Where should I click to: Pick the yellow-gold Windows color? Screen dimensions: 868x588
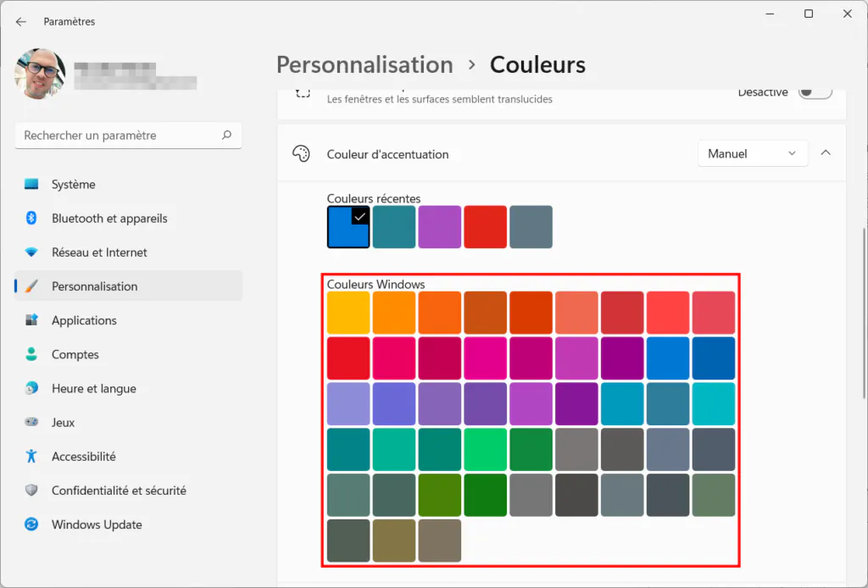(x=348, y=313)
